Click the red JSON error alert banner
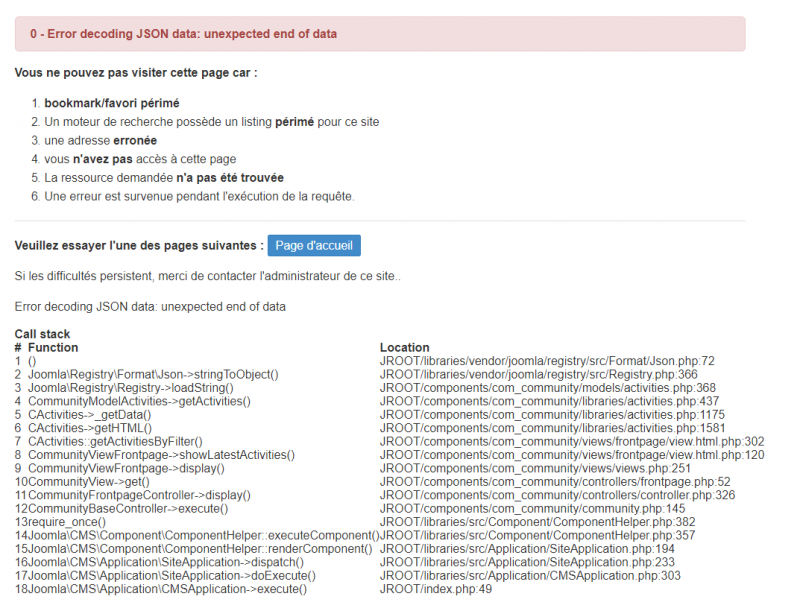 coord(380,34)
